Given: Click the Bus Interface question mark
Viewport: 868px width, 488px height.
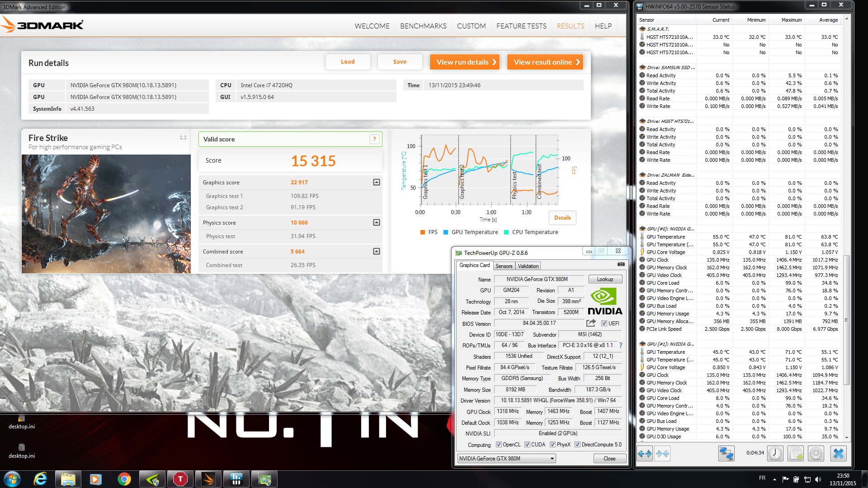Looking at the screenshot, I should coord(621,345).
